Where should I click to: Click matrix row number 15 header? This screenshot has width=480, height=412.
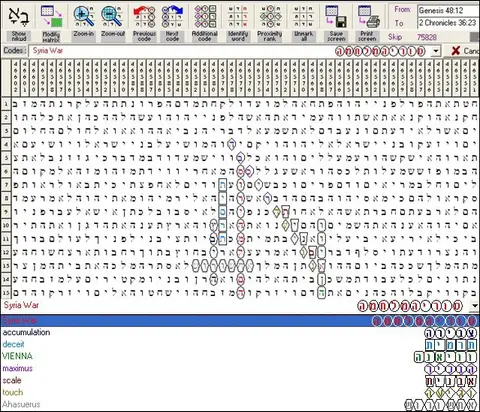tap(6, 293)
